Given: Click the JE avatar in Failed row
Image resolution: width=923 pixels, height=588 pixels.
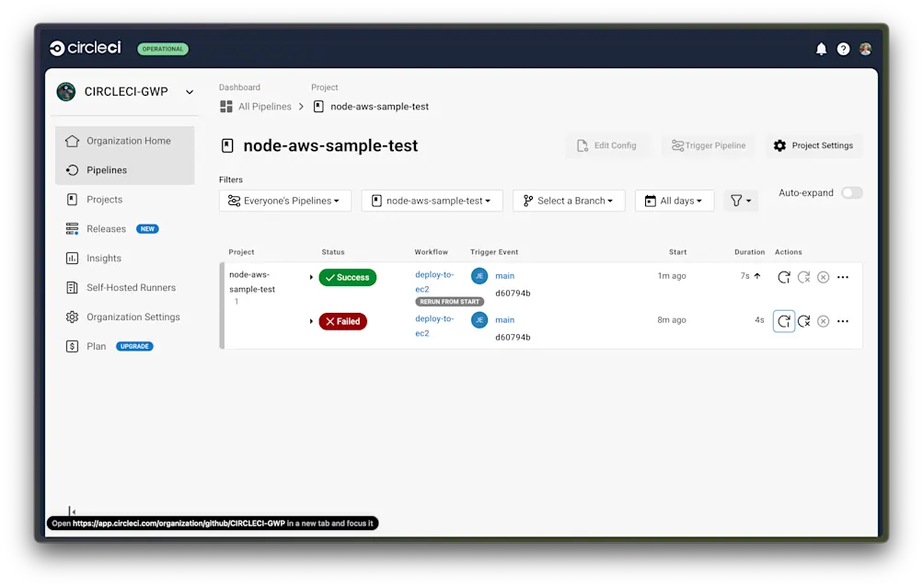Looking at the screenshot, I should 479,319.
